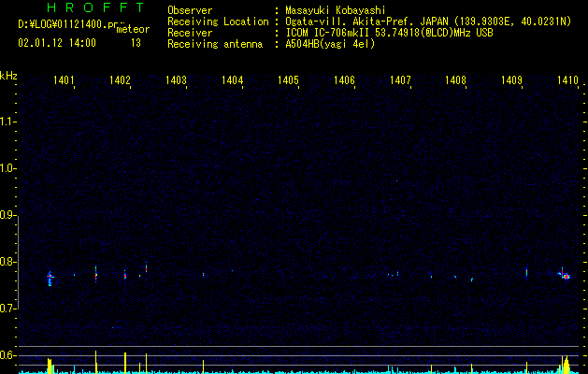The height and width of the screenshot is (374, 588).
Task: Click the 0.9 kHz frequency tick label
Action: coord(7,215)
